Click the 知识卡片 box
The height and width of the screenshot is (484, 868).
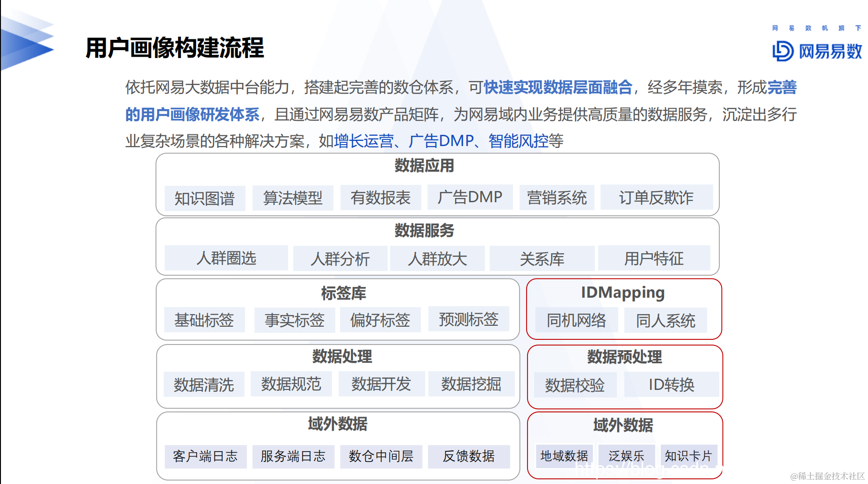[689, 456]
